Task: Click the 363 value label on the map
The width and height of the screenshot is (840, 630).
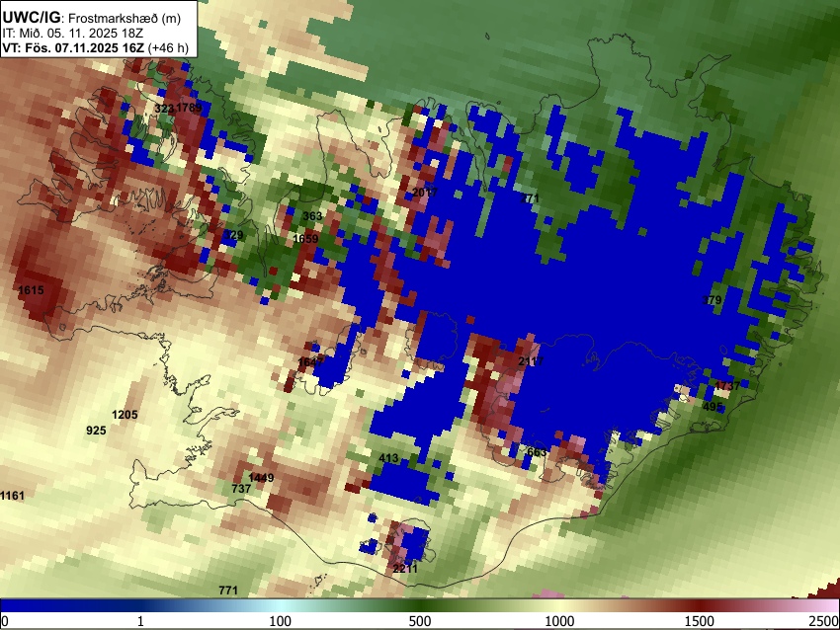Action: [x=312, y=216]
